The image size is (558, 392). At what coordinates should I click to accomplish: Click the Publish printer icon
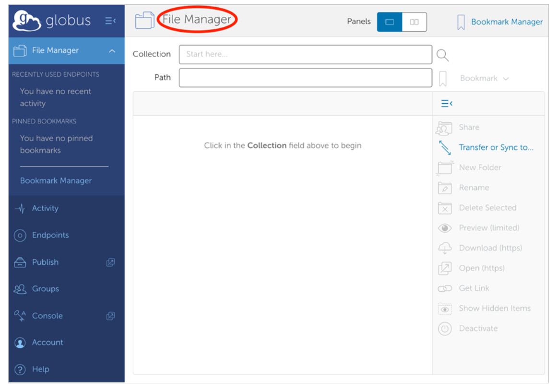20,262
